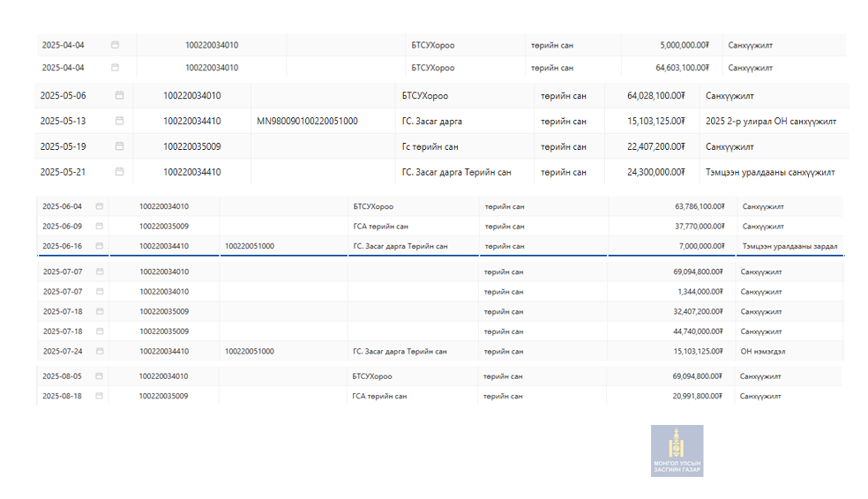The image size is (868, 499).
Task: Click calendar icon for 2025-06-16 entry
Action: click(100, 246)
